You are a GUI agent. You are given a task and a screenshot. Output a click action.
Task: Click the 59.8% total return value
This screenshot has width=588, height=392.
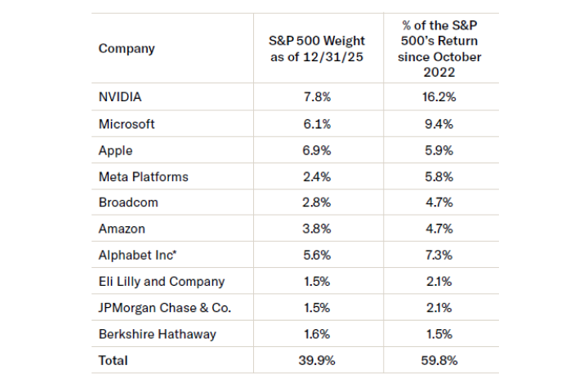[x=439, y=360]
